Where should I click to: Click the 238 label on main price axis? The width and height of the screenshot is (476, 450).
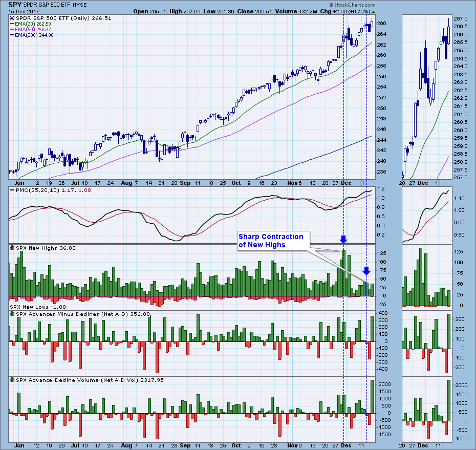382,172
